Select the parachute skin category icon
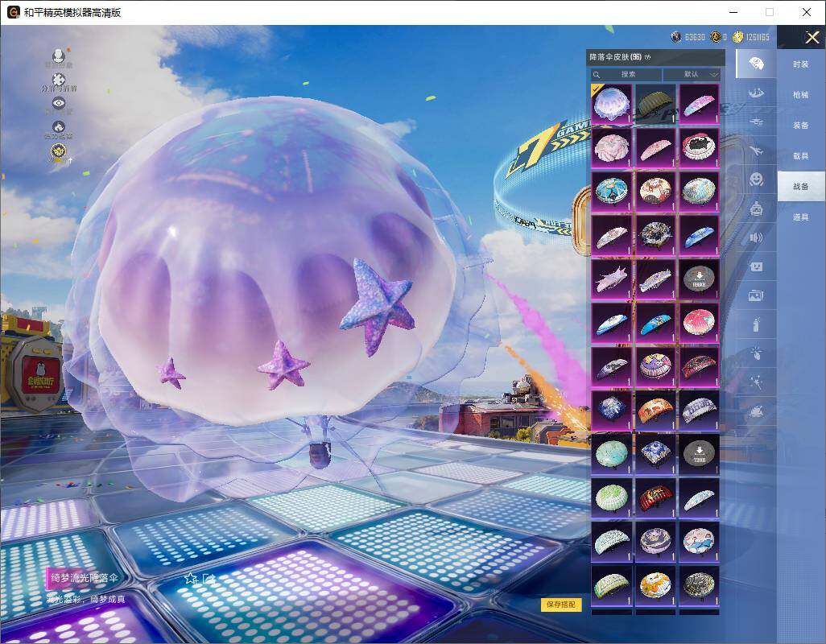 tap(756, 64)
